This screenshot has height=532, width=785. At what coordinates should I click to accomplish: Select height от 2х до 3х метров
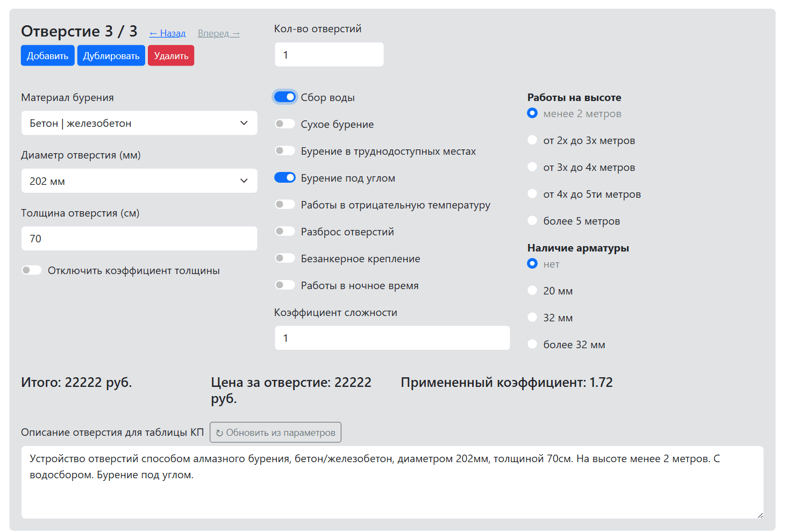click(x=532, y=140)
